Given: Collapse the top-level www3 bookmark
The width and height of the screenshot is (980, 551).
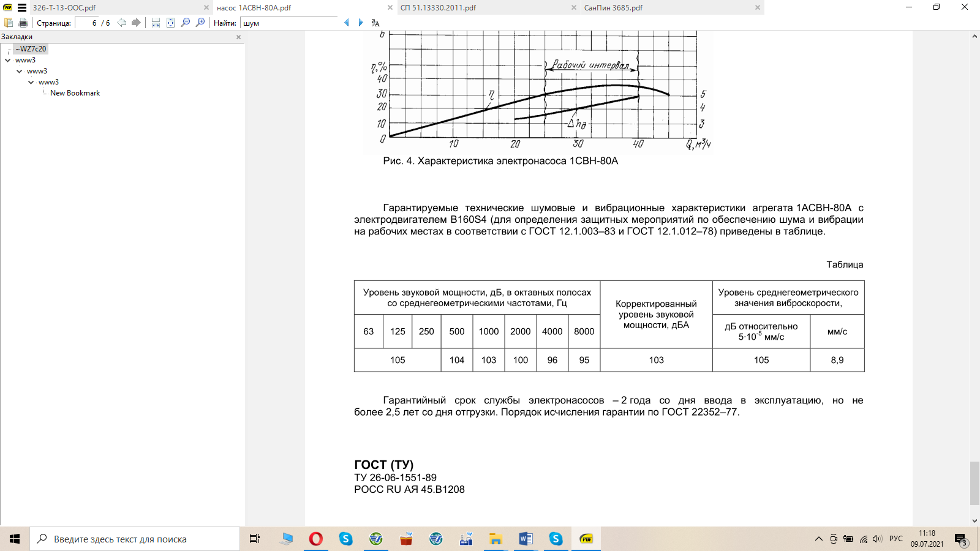Looking at the screenshot, I should 7,60.
